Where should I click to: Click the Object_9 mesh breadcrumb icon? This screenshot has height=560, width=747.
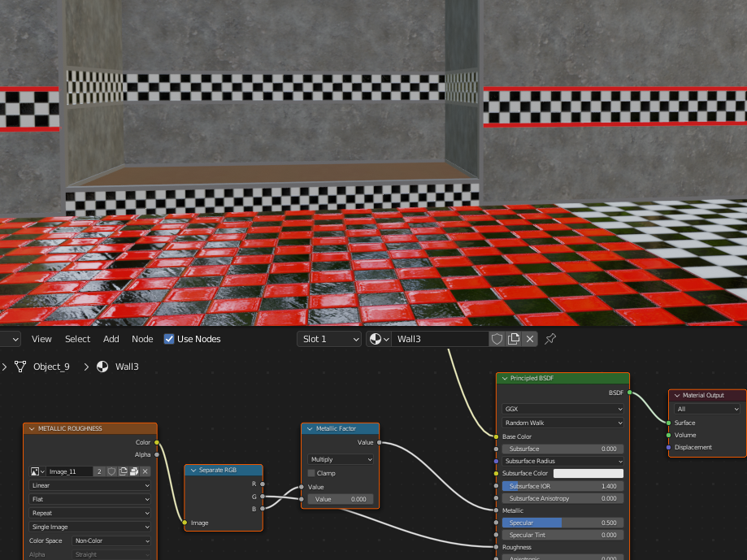20,367
